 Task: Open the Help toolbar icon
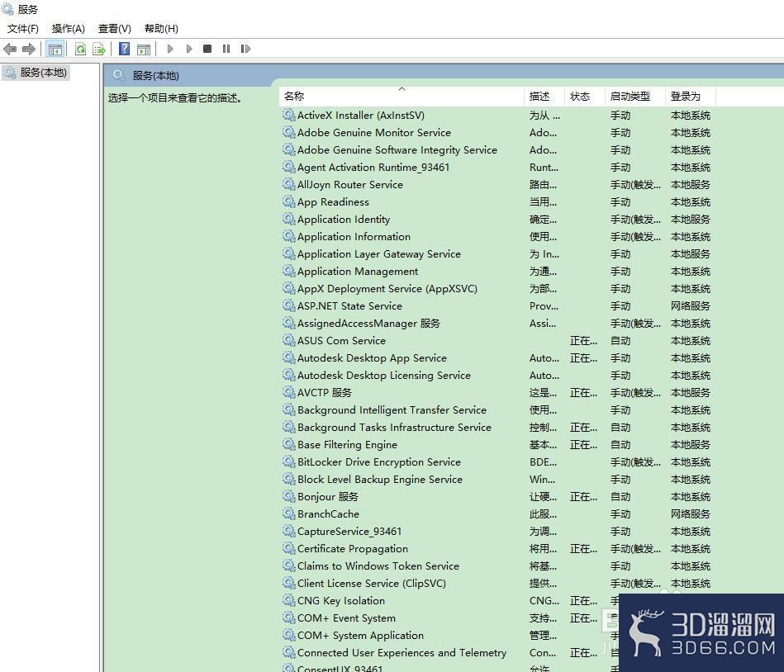point(124,49)
